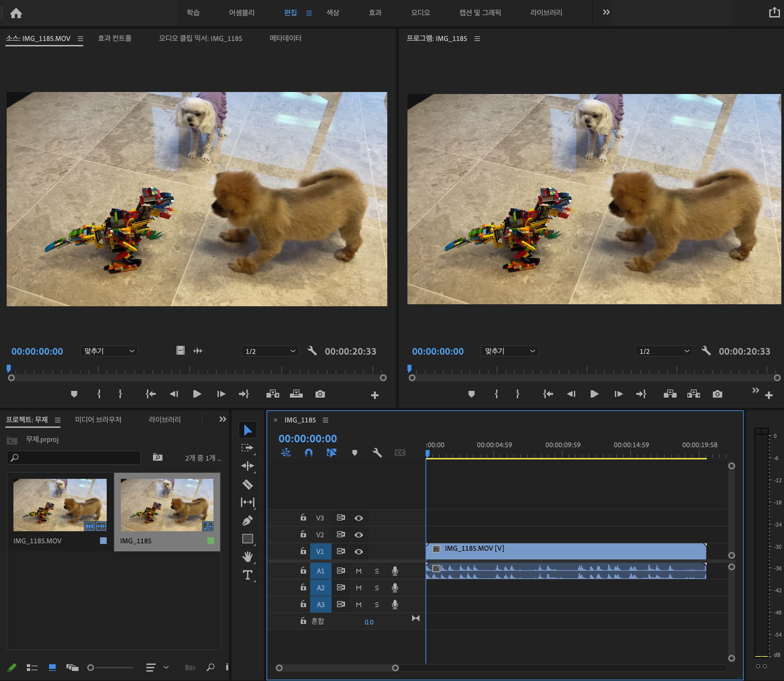Click Insert button in Source monitor
784x681 pixels.
[x=272, y=394]
